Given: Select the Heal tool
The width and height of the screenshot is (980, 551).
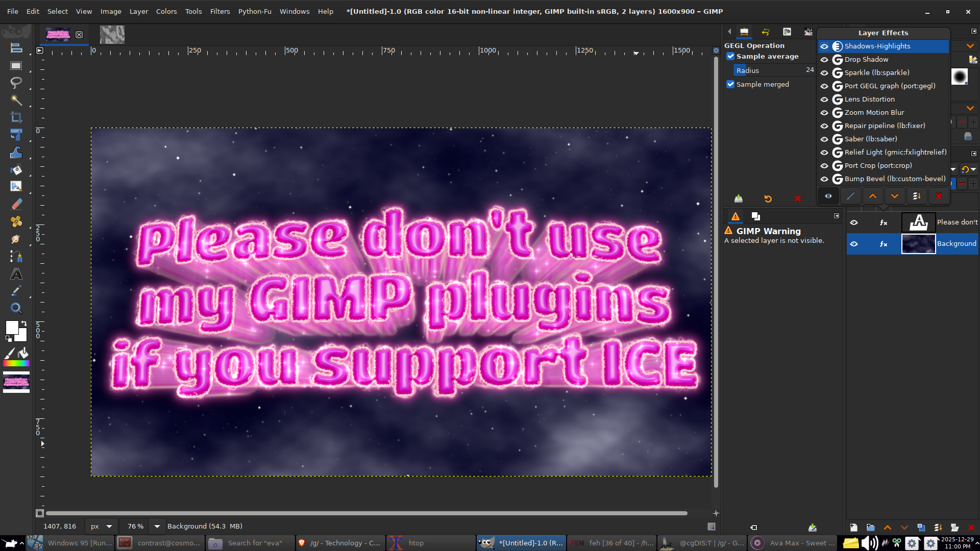Looking at the screenshot, I should click(16, 221).
